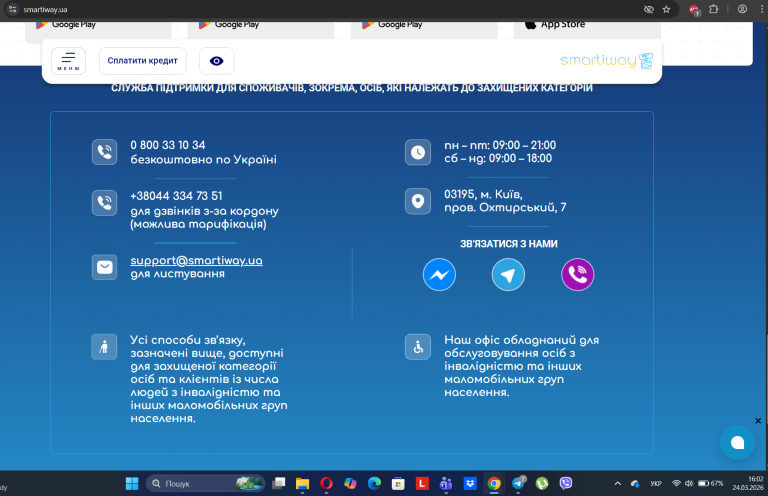Open Microsoft Teams from the taskbar

[446, 484]
